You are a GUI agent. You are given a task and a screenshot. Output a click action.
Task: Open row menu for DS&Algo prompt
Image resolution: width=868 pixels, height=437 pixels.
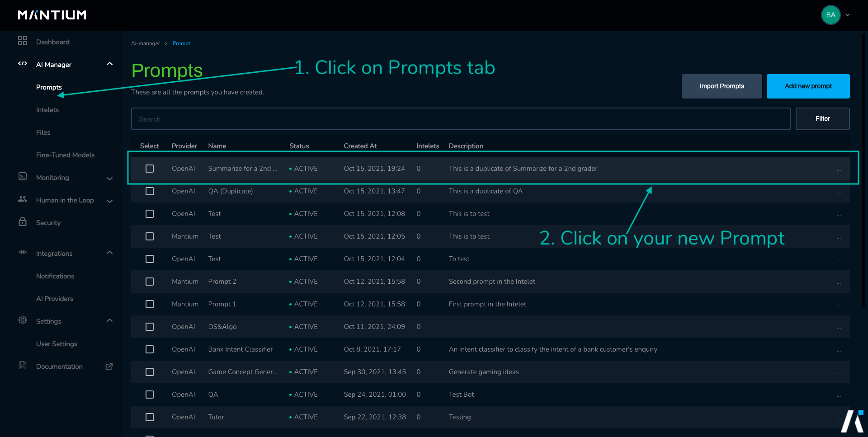839,329
